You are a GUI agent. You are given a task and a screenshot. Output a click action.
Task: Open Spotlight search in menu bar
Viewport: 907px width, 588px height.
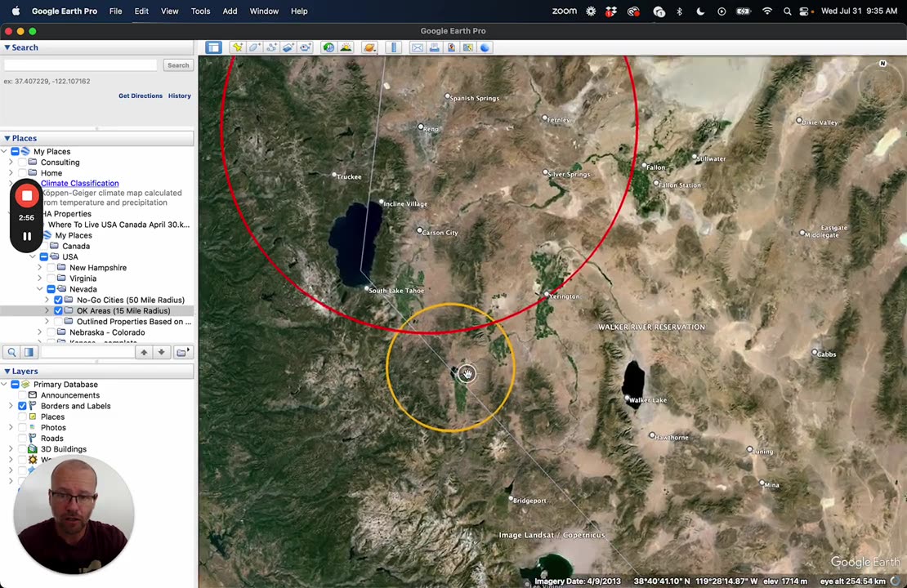coord(787,11)
